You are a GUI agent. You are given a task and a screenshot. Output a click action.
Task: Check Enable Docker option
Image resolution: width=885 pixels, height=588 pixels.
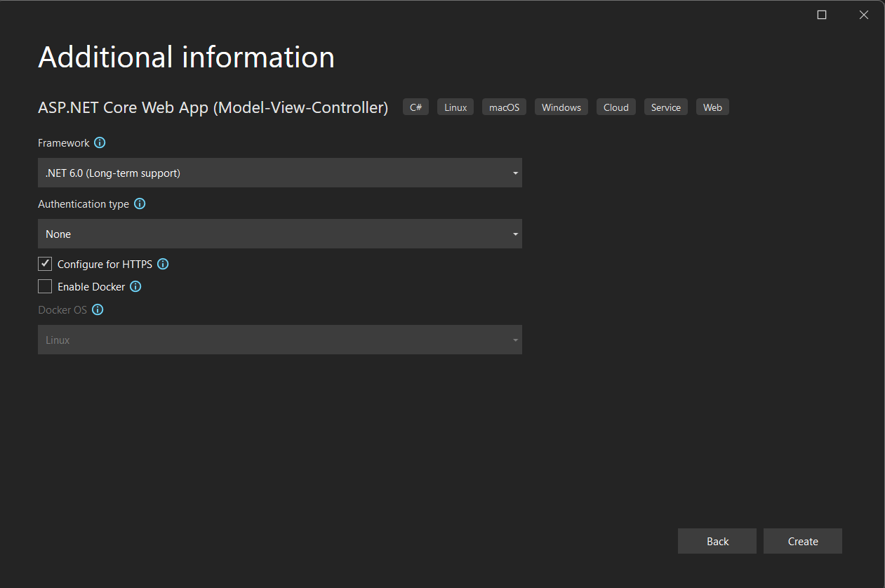pos(45,286)
